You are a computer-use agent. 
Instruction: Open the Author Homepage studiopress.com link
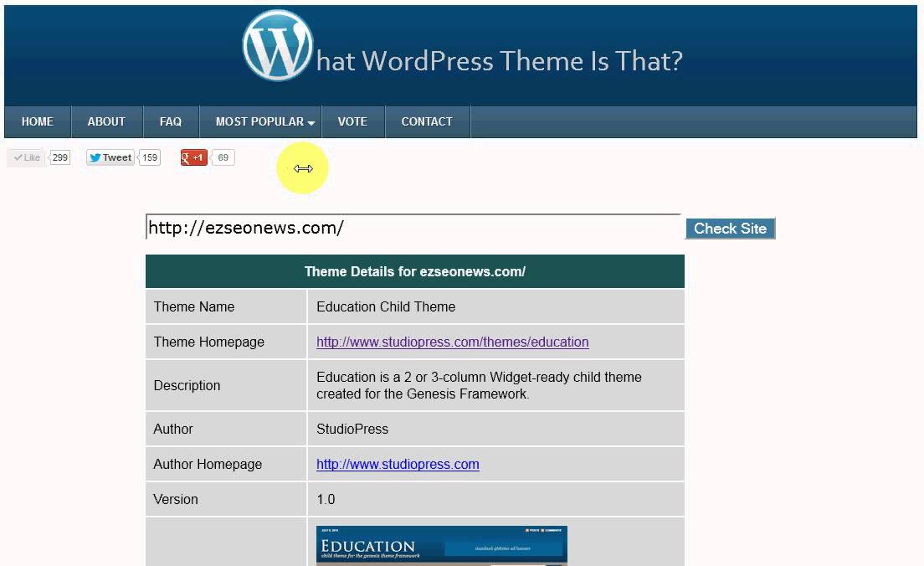coord(398,464)
